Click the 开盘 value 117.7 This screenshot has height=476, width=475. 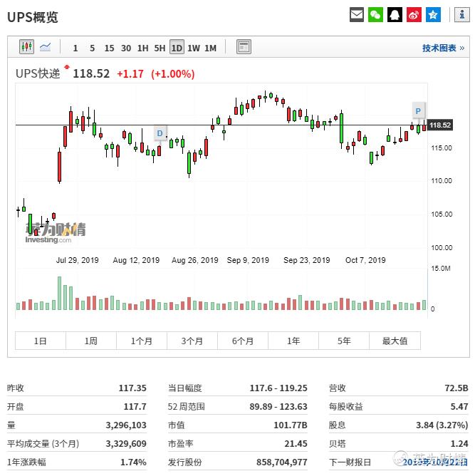pyautogui.click(x=135, y=407)
